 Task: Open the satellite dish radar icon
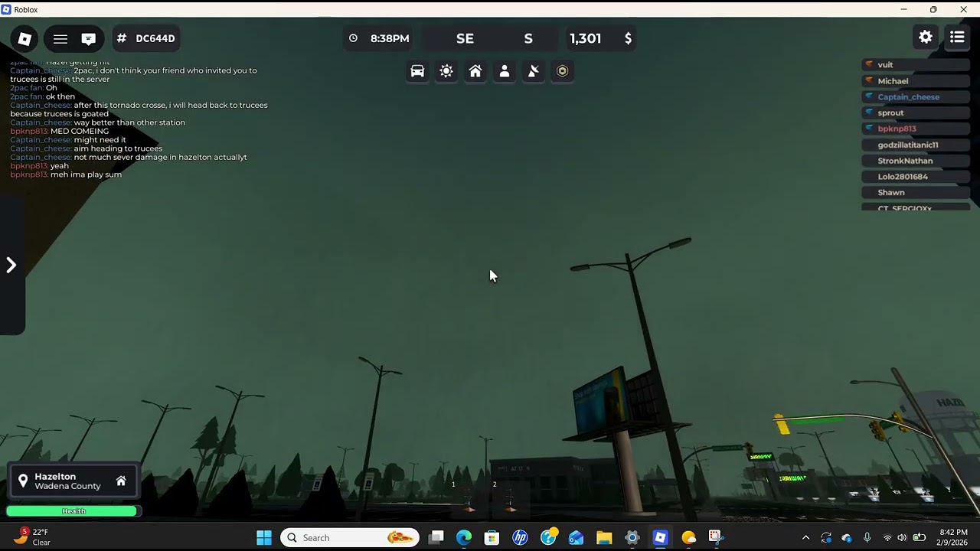click(534, 71)
